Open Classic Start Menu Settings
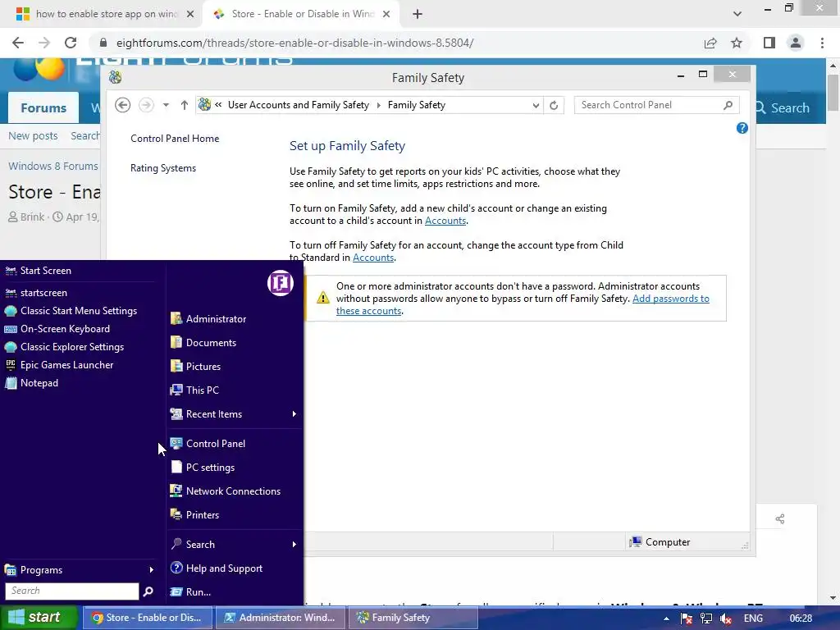 click(80, 311)
